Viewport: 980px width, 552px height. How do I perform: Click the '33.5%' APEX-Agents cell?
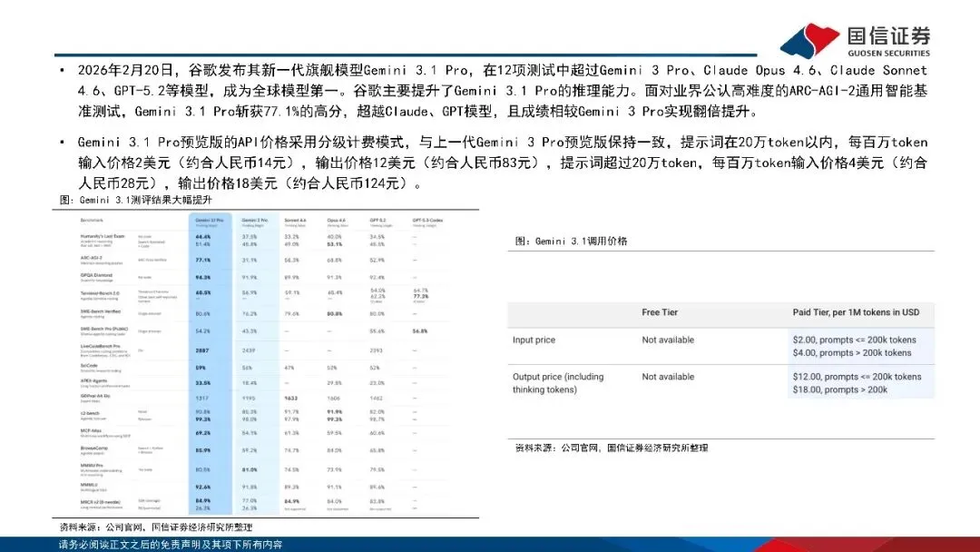click(203, 383)
